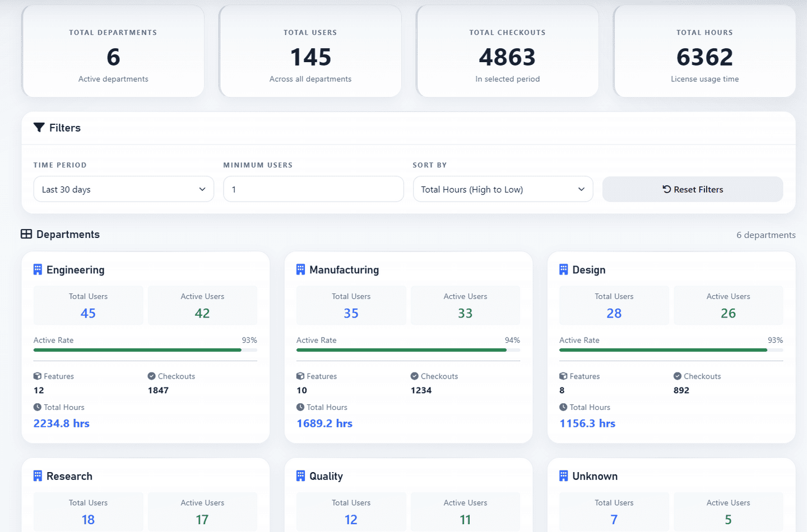Click the building icon on Research card
The image size is (807, 532).
[x=38, y=476]
